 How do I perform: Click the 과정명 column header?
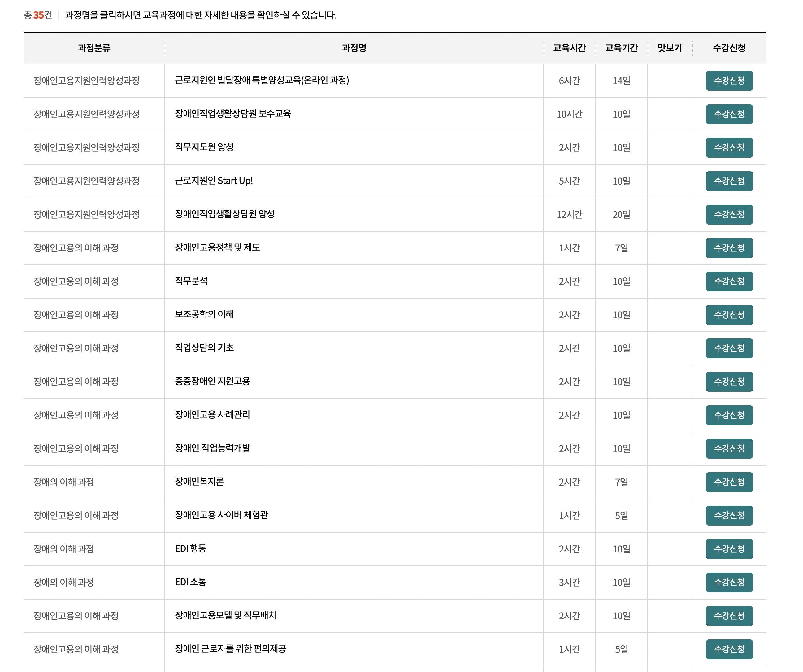tap(354, 48)
